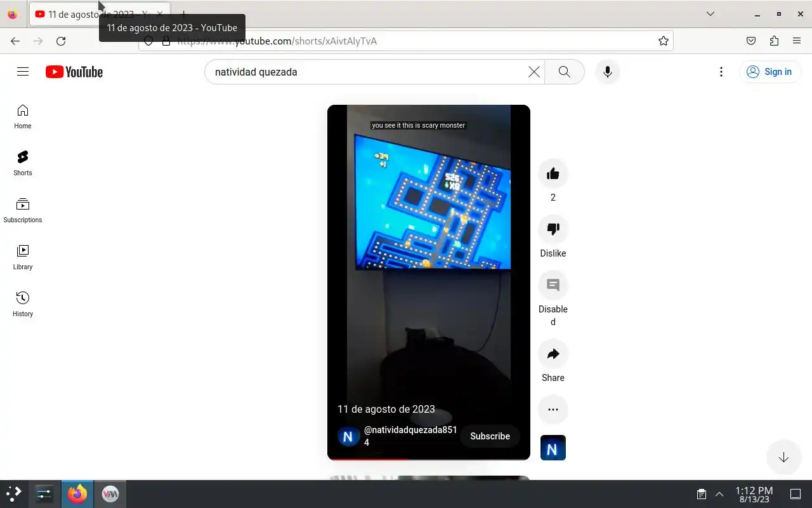Image resolution: width=812 pixels, height=508 pixels.
Task: Open Subscriptions in the sidebar
Action: pyautogui.click(x=23, y=211)
